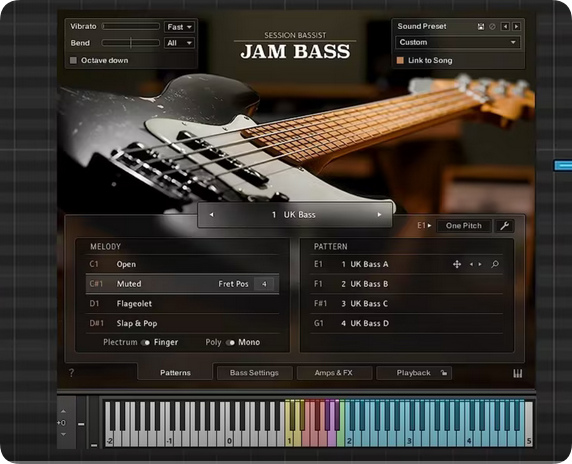The height and width of the screenshot is (464, 572).
Task: Select the C#1 Muted melody articulation
Action: (182, 284)
